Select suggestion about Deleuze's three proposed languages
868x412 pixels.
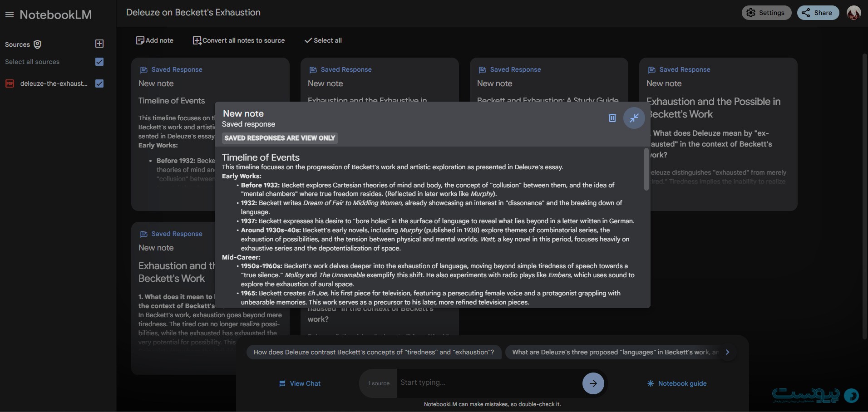click(615, 352)
